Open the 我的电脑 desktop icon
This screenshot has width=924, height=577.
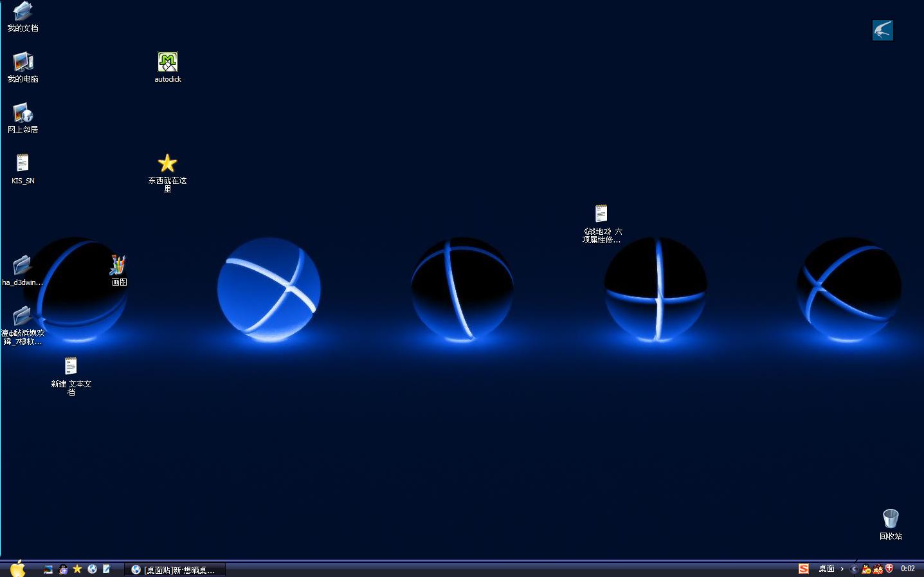pyautogui.click(x=23, y=67)
